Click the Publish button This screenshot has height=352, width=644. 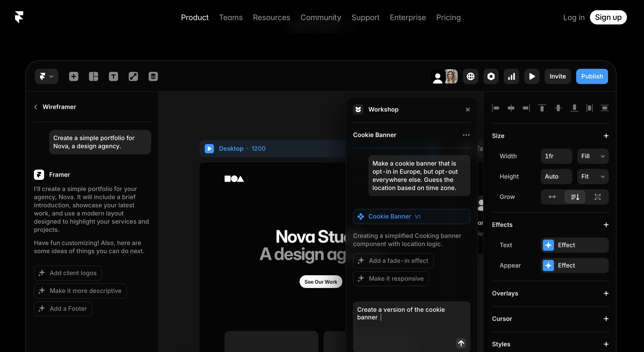(x=592, y=76)
